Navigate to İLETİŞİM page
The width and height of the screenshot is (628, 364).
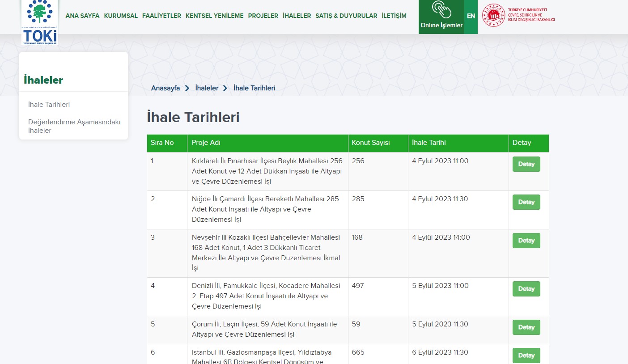click(x=394, y=16)
